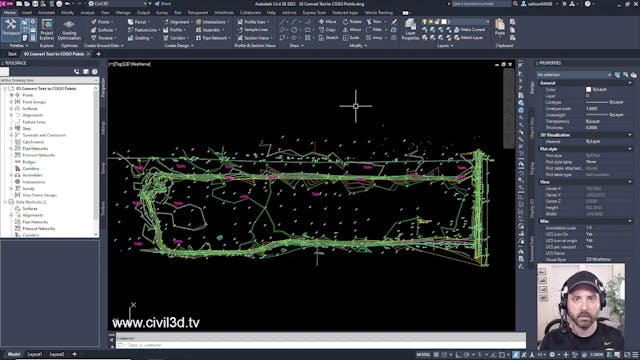Screen dimensions: 640x360
Task: Open the Layout1 tab
Action: tap(35, 354)
